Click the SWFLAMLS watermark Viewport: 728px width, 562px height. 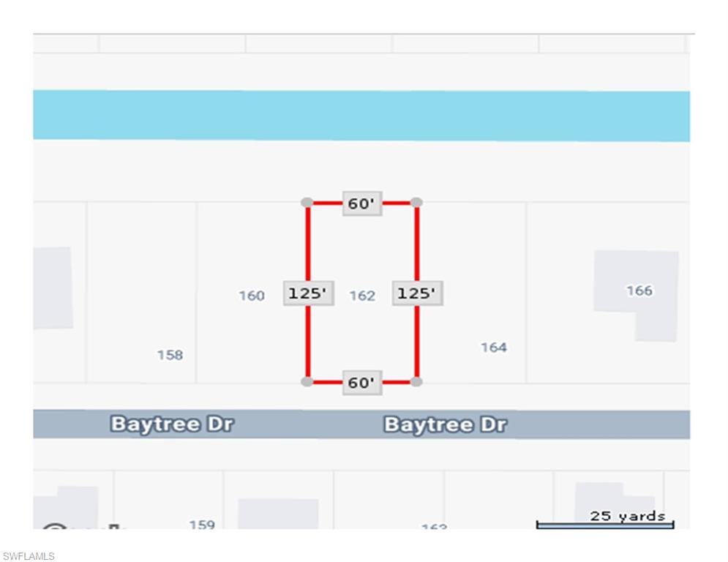tap(29, 557)
